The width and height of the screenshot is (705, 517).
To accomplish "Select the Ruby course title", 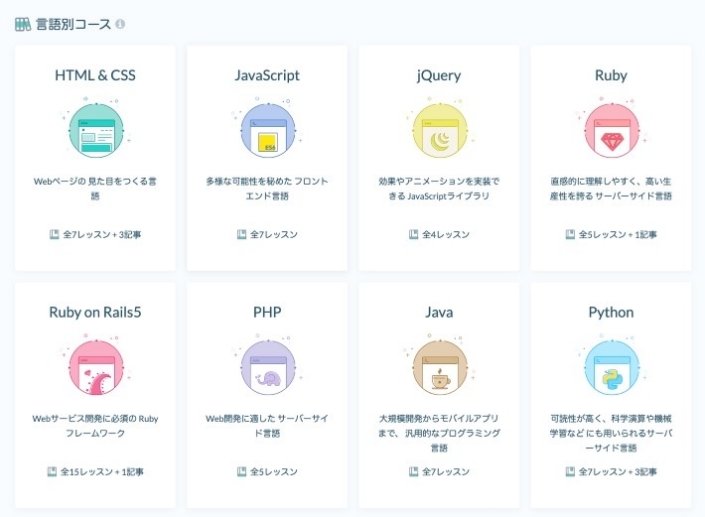I will tap(611, 75).
